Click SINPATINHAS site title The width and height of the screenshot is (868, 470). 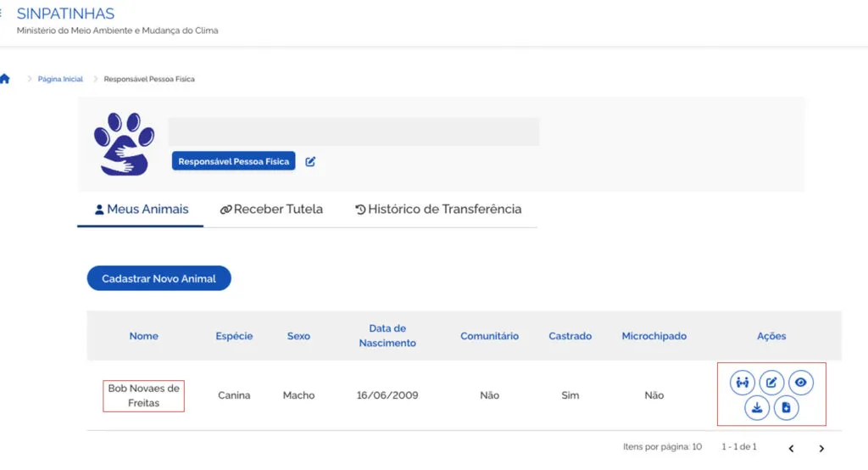pos(65,14)
